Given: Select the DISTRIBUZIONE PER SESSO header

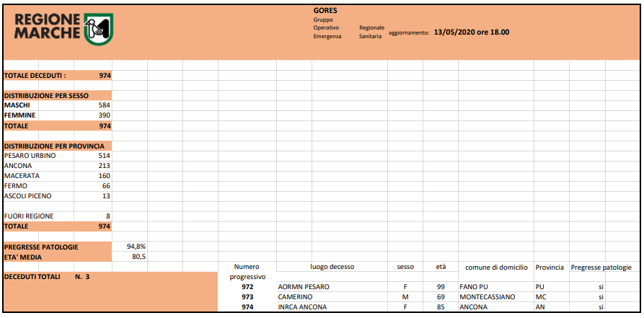Looking at the screenshot, I should pos(46,96).
